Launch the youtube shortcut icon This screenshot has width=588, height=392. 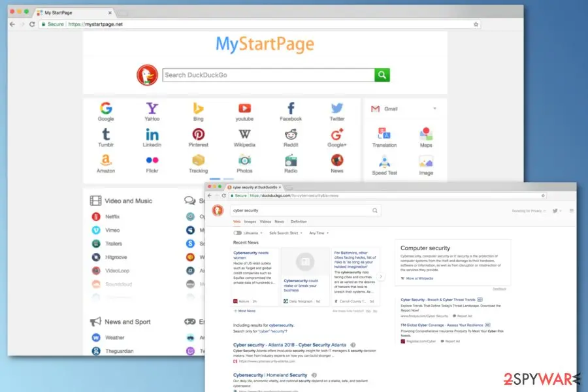click(244, 108)
